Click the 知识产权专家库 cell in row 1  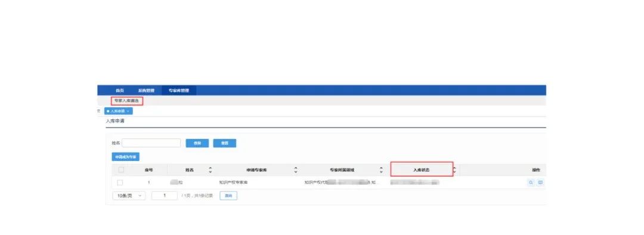coord(233,183)
